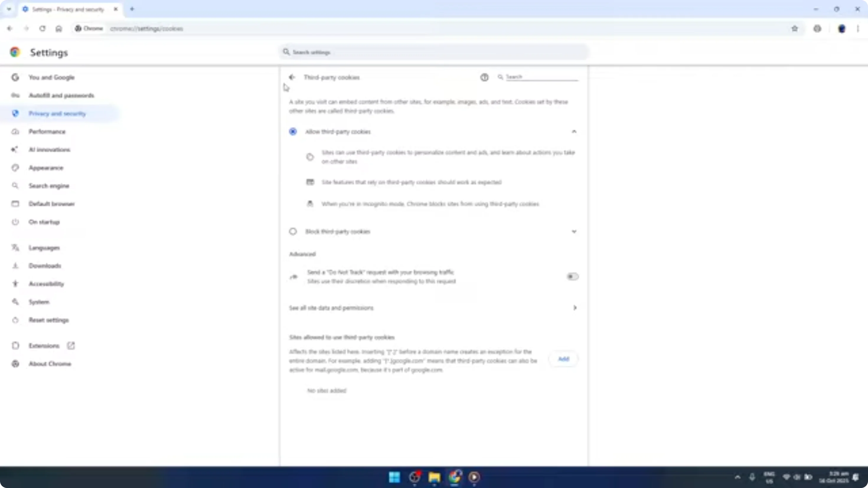Expand the Block third-party cookies details
Screen dimensions: 868x488
click(575, 231)
